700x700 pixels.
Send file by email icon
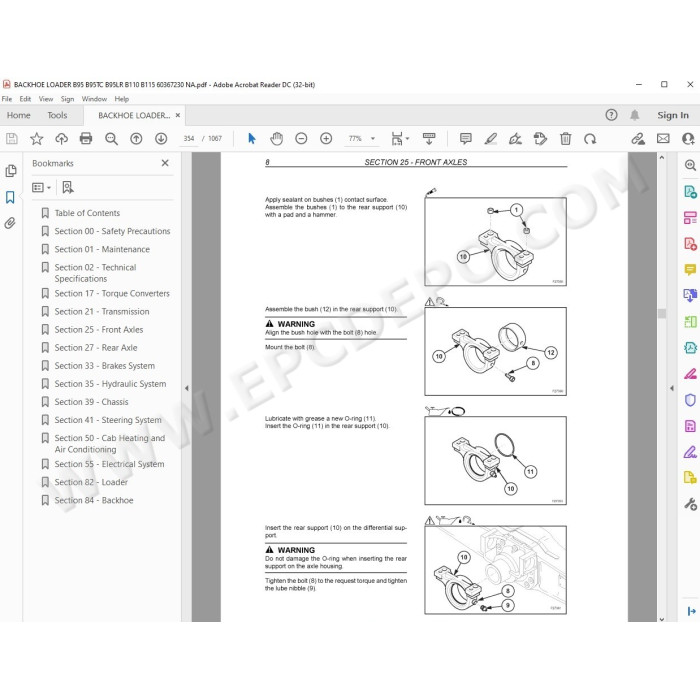point(663,139)
